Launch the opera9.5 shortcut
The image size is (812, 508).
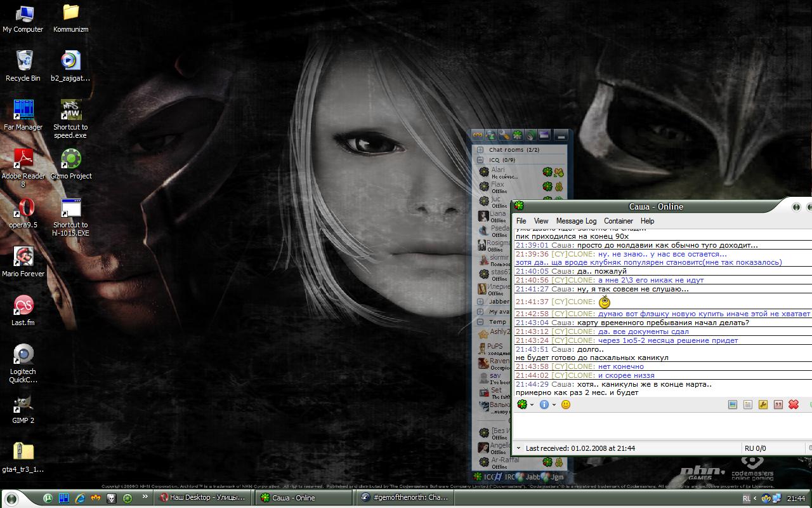pos(23,213)
